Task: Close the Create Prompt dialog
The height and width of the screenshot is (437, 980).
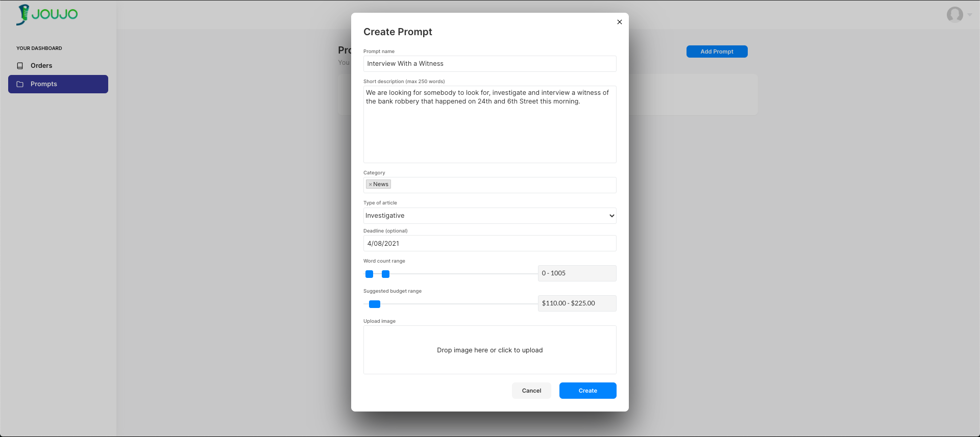Action: click(x=619, y=22)
